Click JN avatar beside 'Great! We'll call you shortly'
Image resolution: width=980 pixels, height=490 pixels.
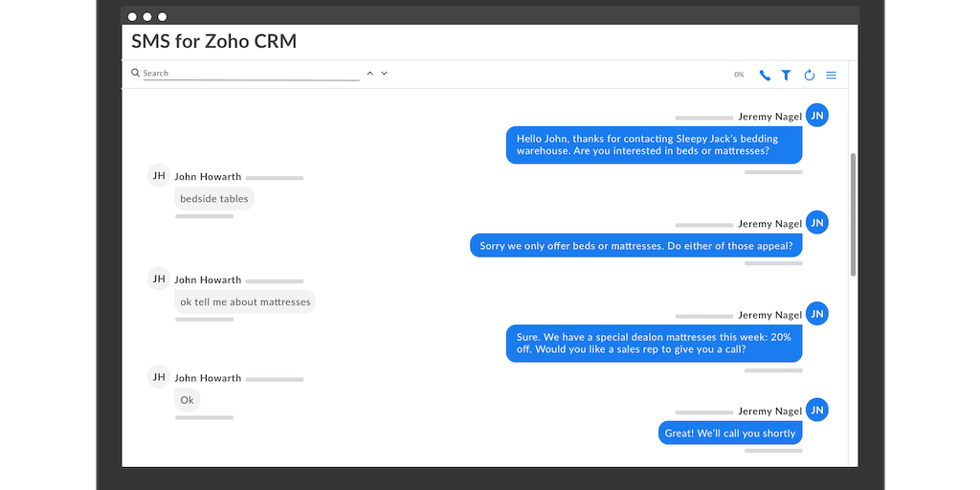pyautogui.click(x=816, y=411)
